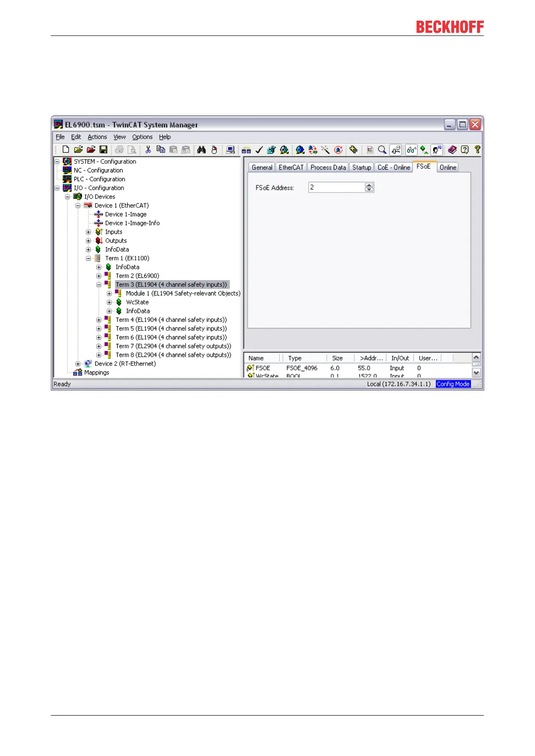Click the In/Out column header
Image resolution: width=535 pixels, height=756 pixels.
tap(400, 358)
